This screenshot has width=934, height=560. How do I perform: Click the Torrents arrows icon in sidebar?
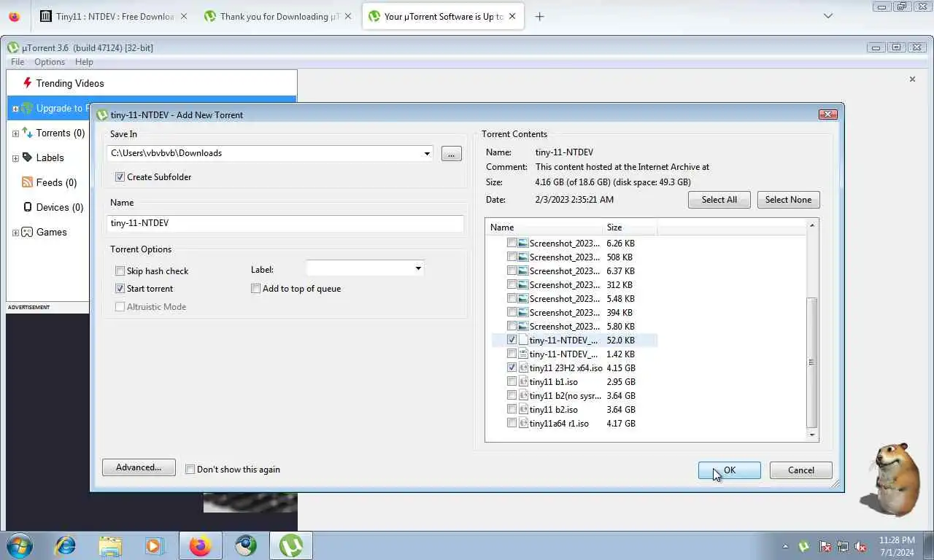pyautogui.click(x=28, y=133)
